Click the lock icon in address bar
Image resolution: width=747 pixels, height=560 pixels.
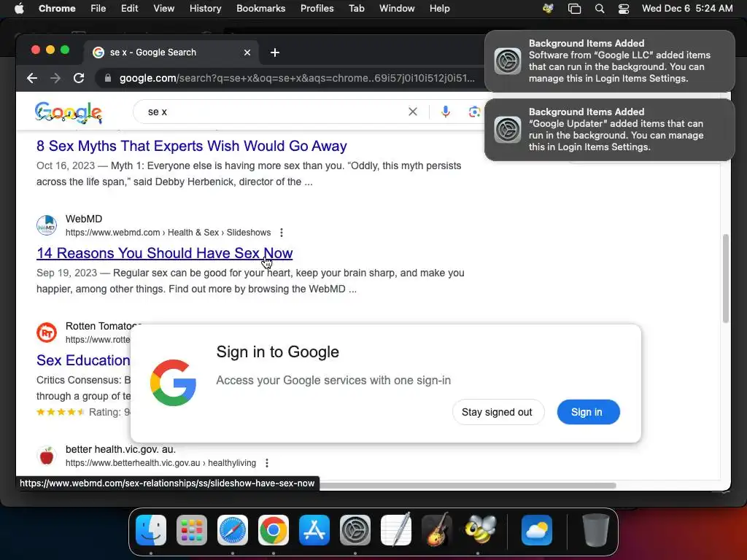(108, 78)
